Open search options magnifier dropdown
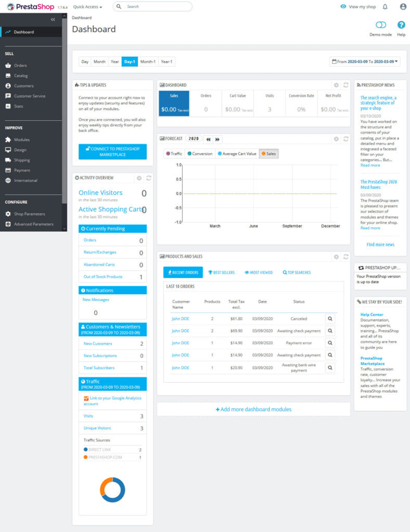 (x=119, y=6)
